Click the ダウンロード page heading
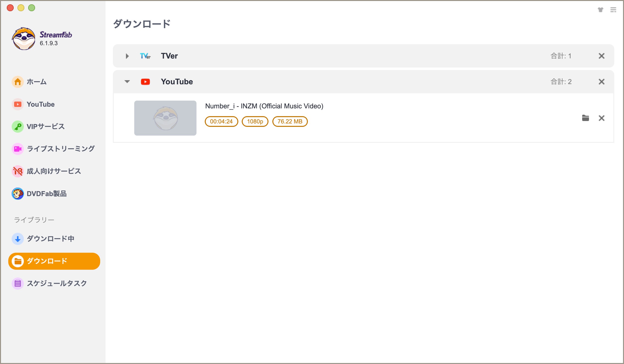 [142, 24]
